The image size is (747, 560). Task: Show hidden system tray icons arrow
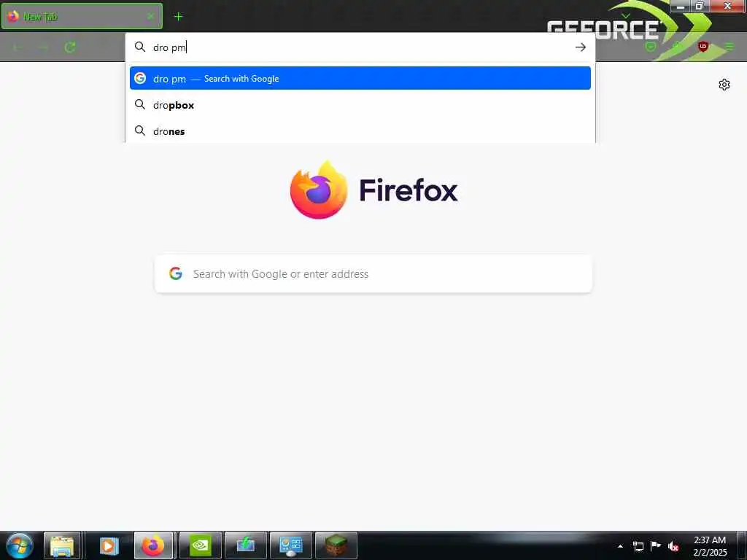[x=620, y=546]
